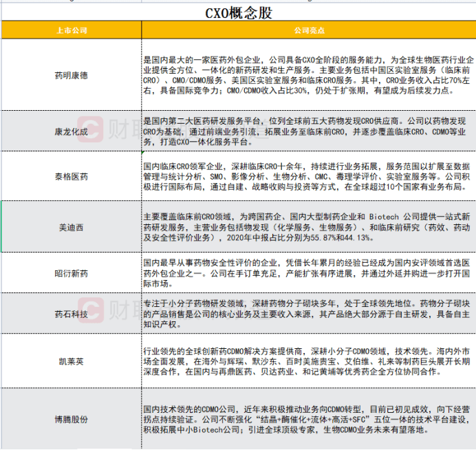Click the 药明康德 highlights description cell
This screenshot has height=450, width=476.
pyautogui.click(x=308, y=75)
